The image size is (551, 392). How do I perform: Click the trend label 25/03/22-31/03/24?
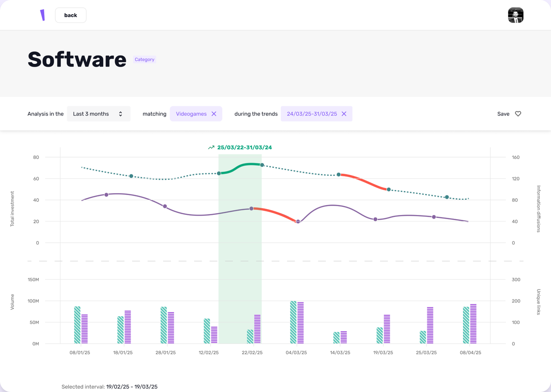point(245,148)
